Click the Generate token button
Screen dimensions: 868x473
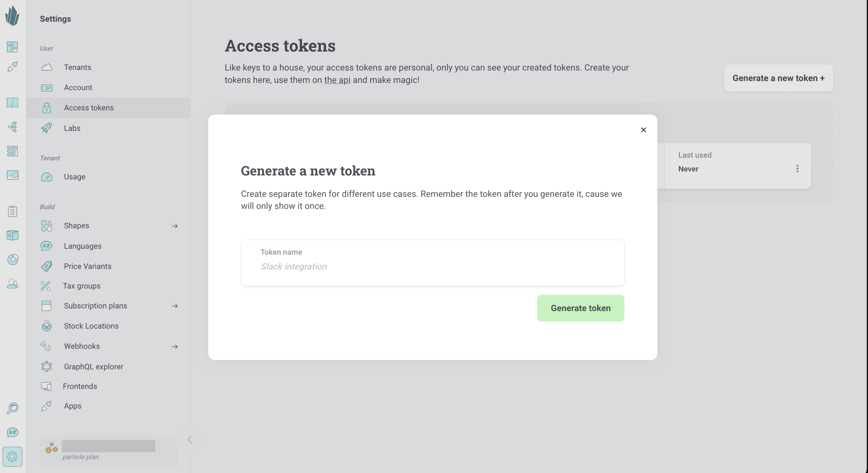(x=580, y=308)
